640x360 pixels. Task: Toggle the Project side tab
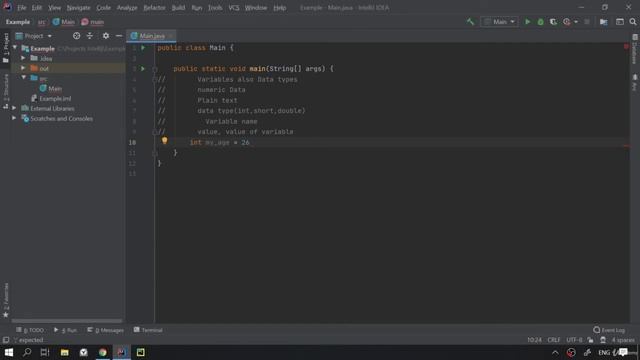(x=6, y=48)
